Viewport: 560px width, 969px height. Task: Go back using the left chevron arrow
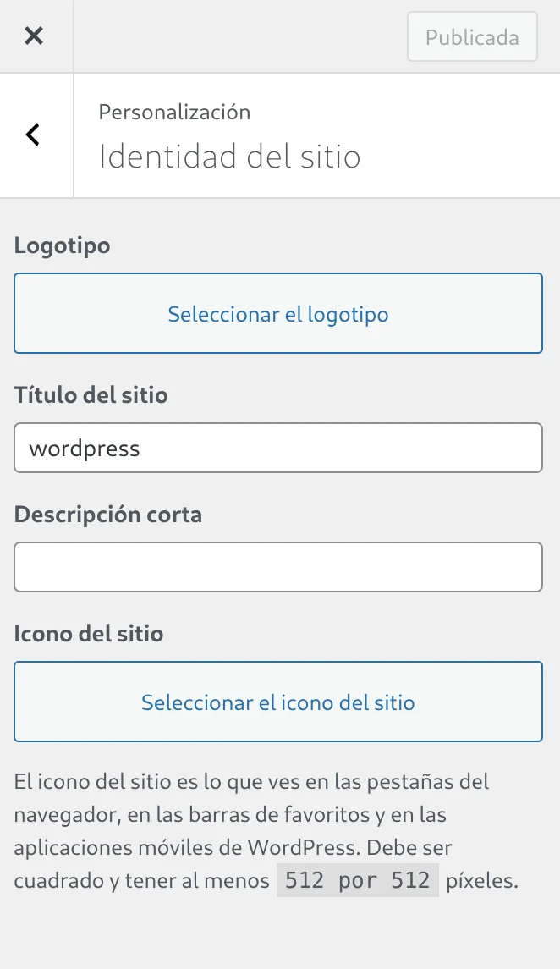[x=34, y=135]
